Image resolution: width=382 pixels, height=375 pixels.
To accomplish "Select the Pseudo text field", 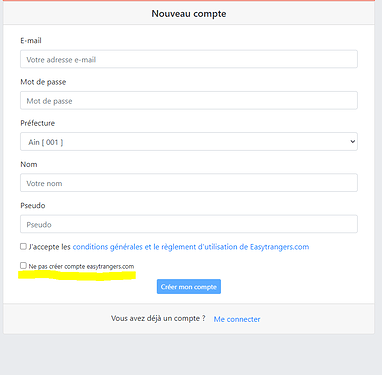I will tap(189, 224).
